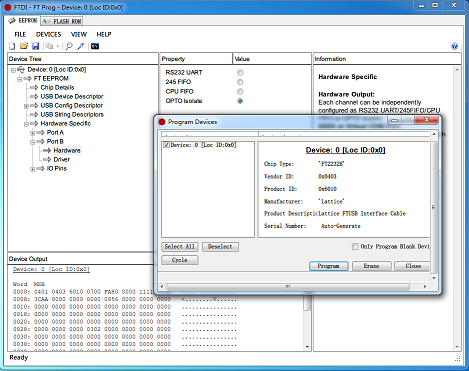Click the Auto-Generate serial number value
Viewport: 469px width, 371px height.
341,226
